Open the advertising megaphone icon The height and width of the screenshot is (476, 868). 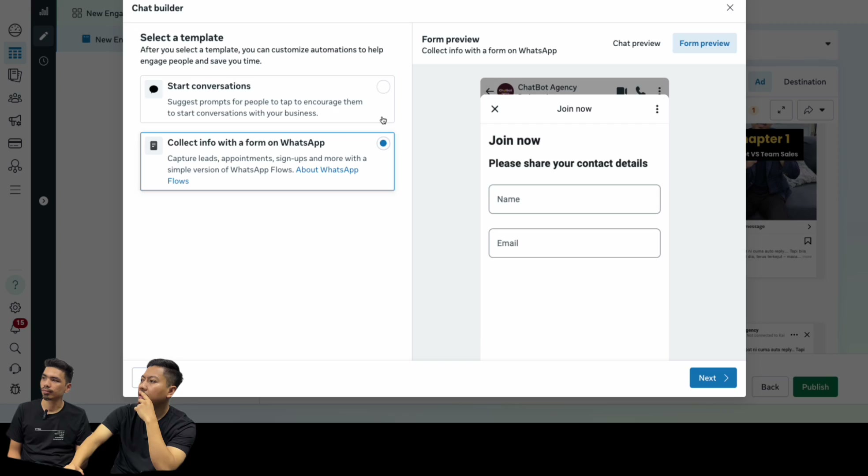click(x=15, y=120)
